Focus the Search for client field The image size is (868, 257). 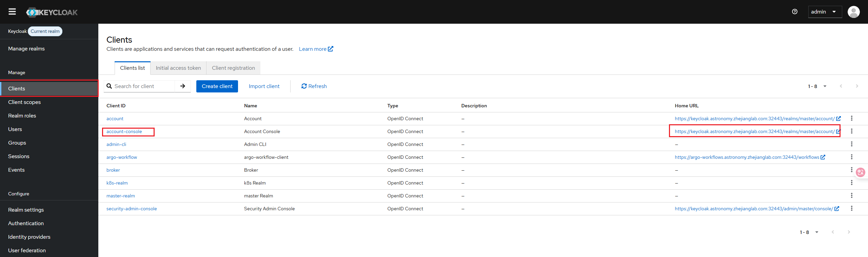143,86
